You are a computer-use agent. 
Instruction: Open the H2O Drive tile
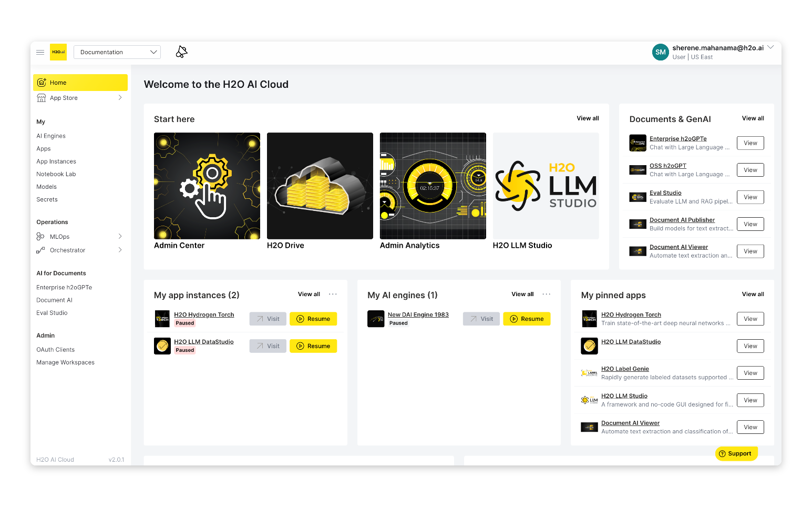[320, 186]
